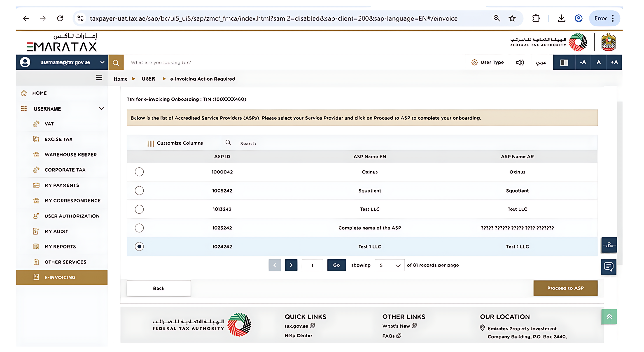
Task: Collapse the USERNAME section chevron
Action: (x=101, y=109)
